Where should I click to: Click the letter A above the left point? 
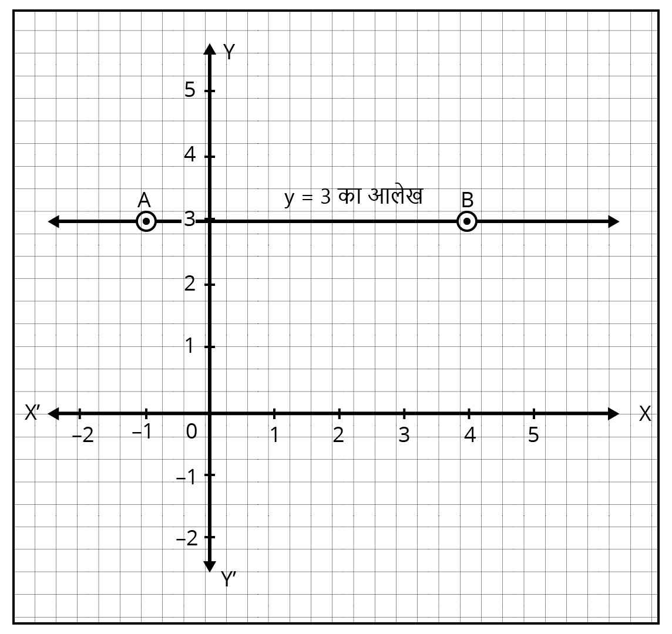pos(144,200)
